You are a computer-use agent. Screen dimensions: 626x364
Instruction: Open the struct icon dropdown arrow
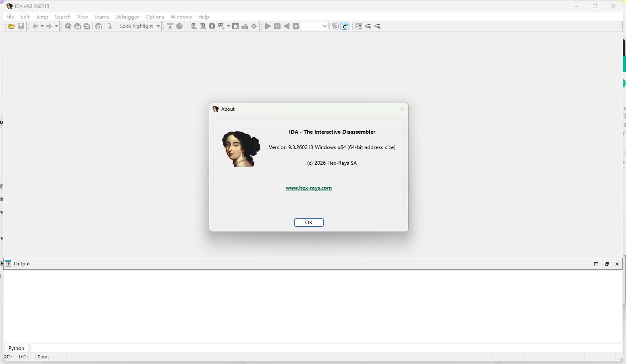228,26
